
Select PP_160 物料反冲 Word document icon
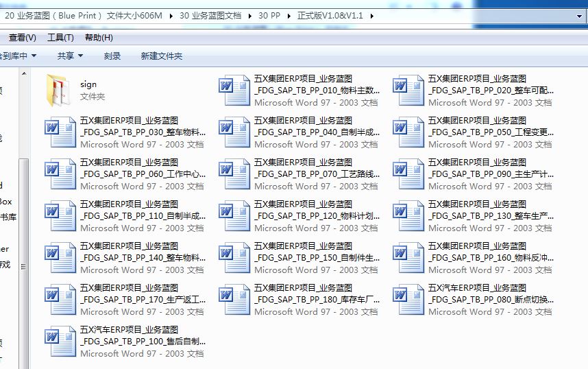[x=408, y=257]
